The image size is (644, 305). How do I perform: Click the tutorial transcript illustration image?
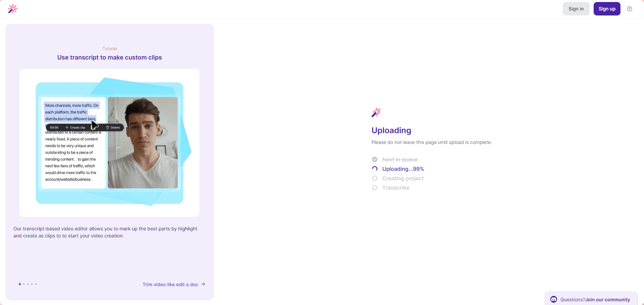pyautogui.click(x=109, y=143)
